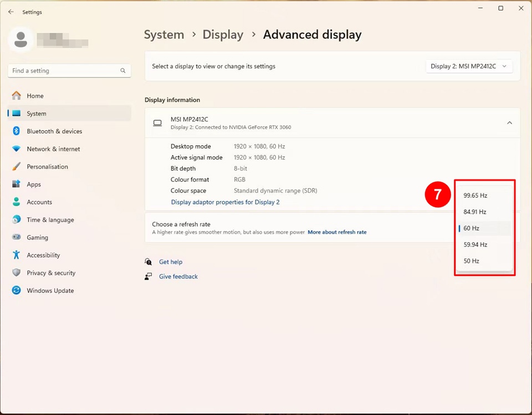The width and height of the screenshot is (532, 415).
Task: Click the user profile avatar
Action: pos(21,40)
